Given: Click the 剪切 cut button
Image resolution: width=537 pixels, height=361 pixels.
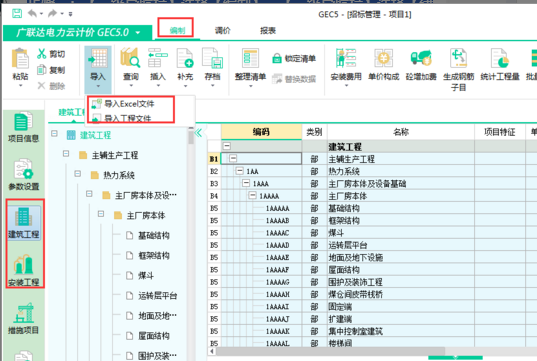Looking at the screenshot, I should point(51,54).
